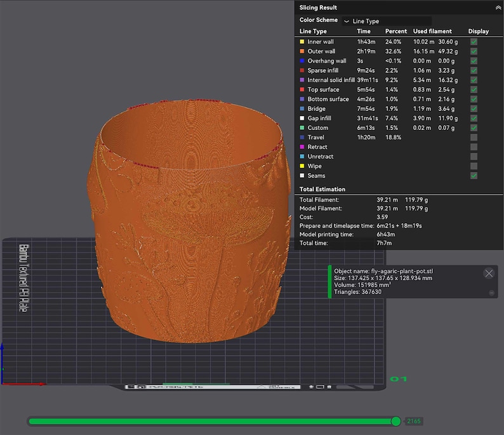Click the plate number 01 label
The width and height of the screenshot is (504, 435).
398,379
